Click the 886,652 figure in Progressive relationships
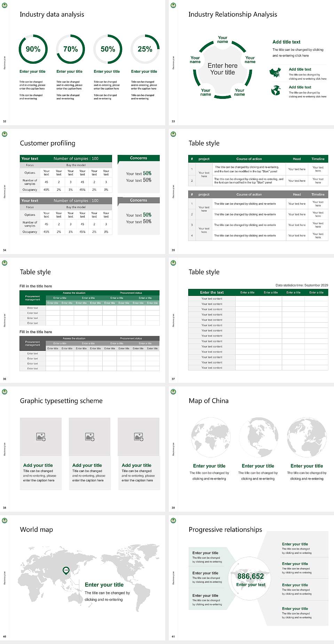Image resolution: width=334 pixels, height=644 pixels. tap(250, 576)
